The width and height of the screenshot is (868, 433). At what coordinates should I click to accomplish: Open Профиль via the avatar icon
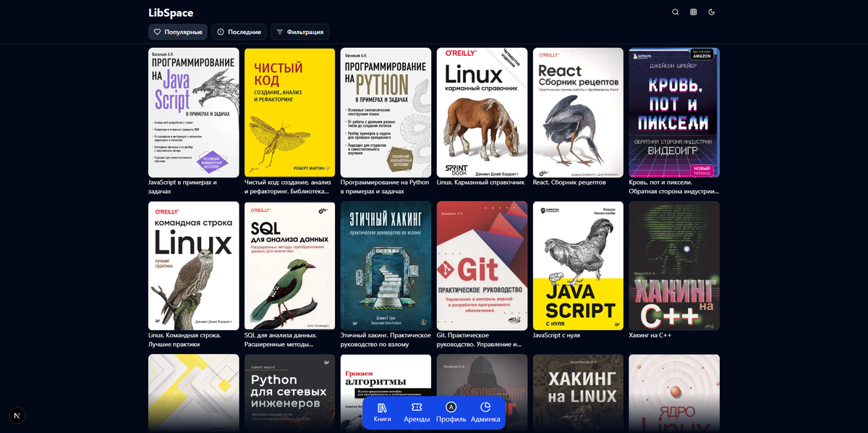tap(451, 413)
